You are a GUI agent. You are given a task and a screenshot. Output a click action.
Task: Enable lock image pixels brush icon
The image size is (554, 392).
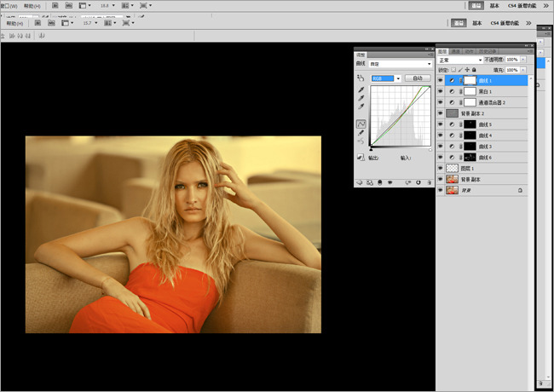click(460, 70)
